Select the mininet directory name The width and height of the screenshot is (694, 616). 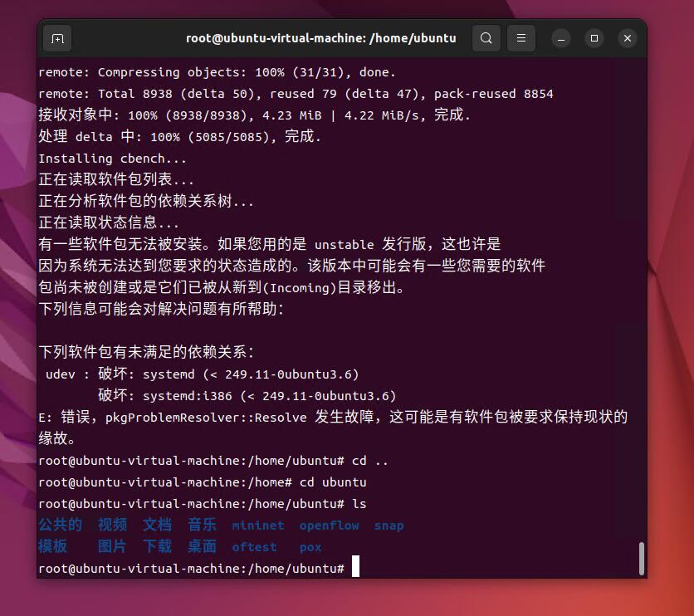tap(258, 526)
